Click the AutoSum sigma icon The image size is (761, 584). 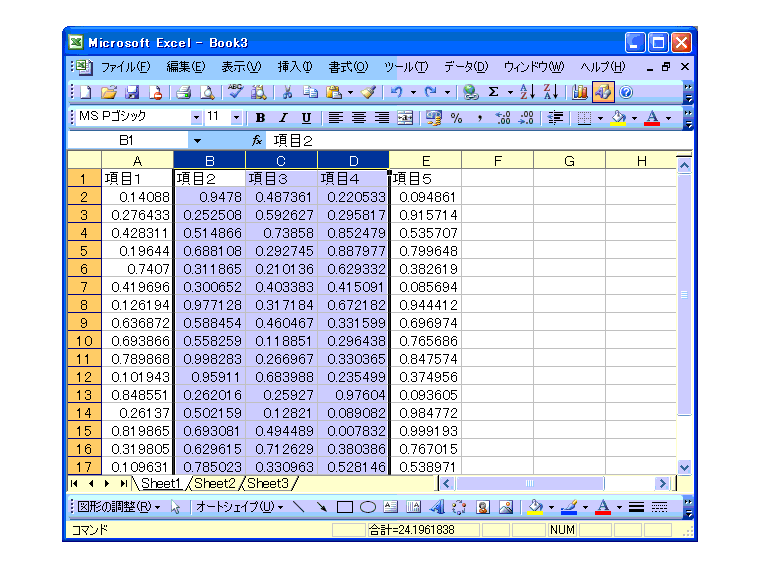coord(494,92)
